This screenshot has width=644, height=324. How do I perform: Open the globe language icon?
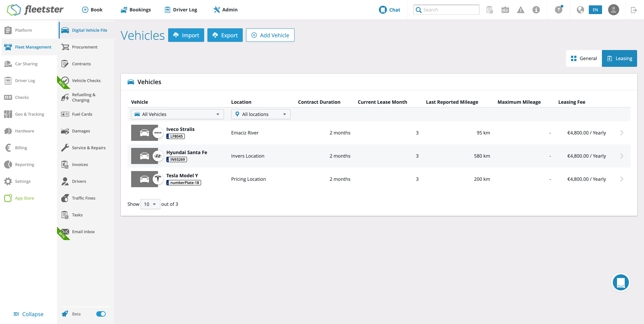click(580, 10)
